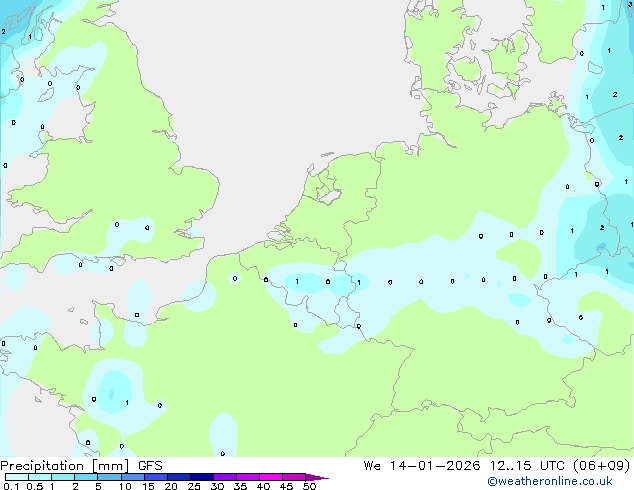Click the 20–25 mm legend color swatch
This screenshot has width=634, height=490.
pos(178,477)
